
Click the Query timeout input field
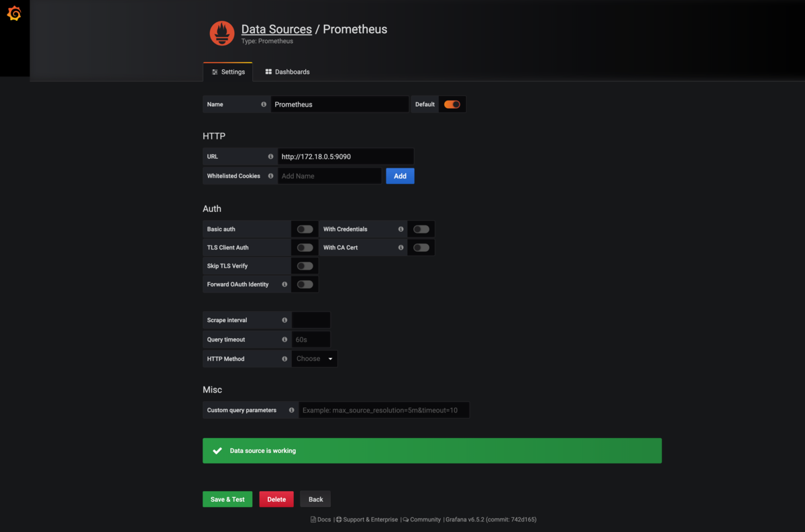[x=311, y=339]
